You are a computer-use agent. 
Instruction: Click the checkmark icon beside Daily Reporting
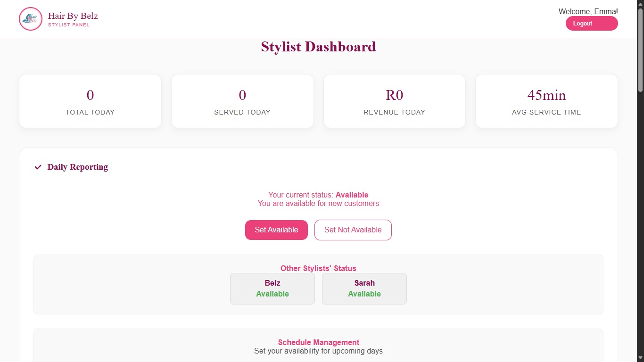pos(38,167)
